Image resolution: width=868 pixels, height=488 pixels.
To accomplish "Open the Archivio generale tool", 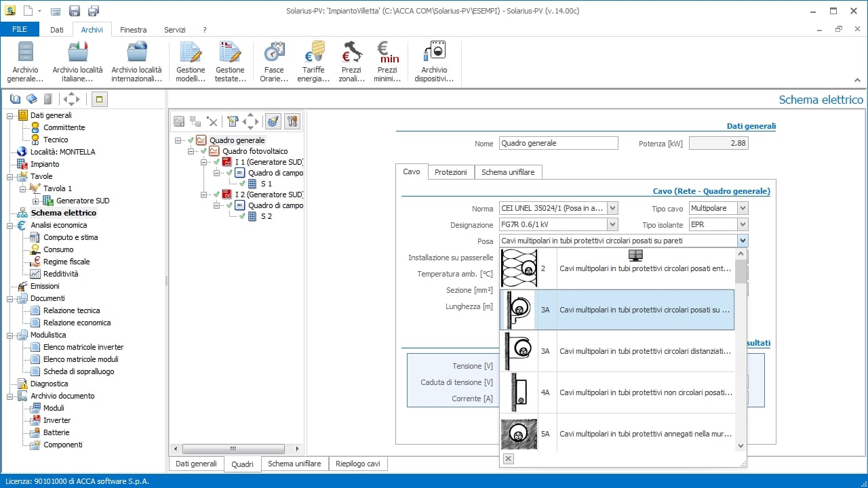I will (x=24, y=60).
